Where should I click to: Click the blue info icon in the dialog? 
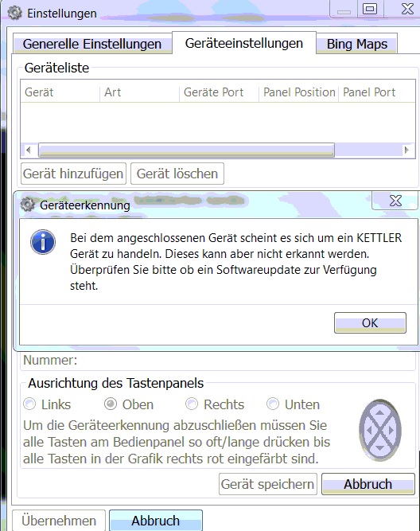pos(43,242)
